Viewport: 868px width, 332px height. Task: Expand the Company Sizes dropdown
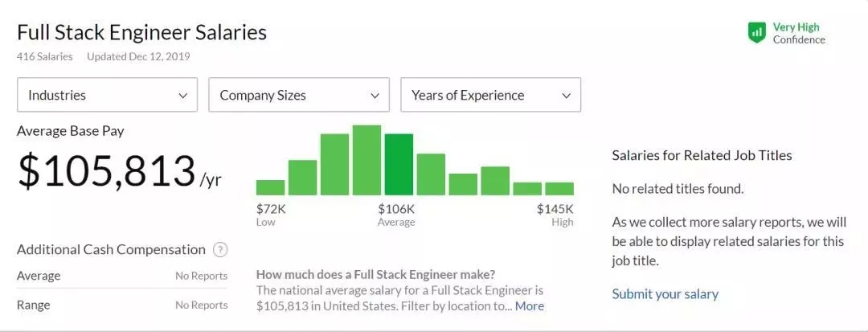[x=298, y=95]
